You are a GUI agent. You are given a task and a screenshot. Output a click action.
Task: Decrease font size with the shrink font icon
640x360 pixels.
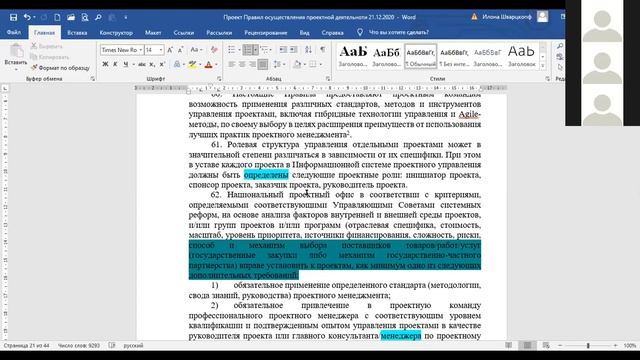coord(180,50)
